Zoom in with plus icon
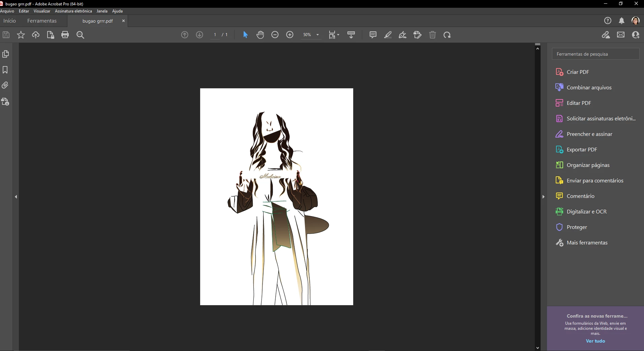Screen dimensions: 644x351 pyautogui.click(x=290, y=35)
